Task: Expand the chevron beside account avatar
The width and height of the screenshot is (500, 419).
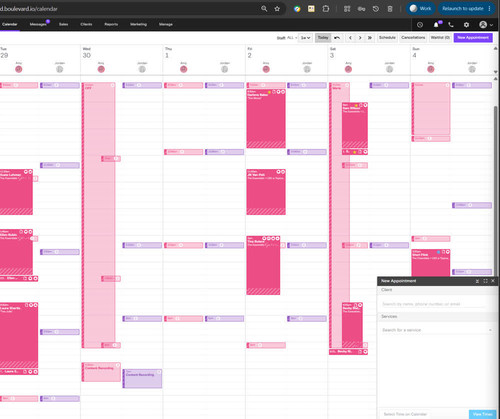Action: (491, 25)
